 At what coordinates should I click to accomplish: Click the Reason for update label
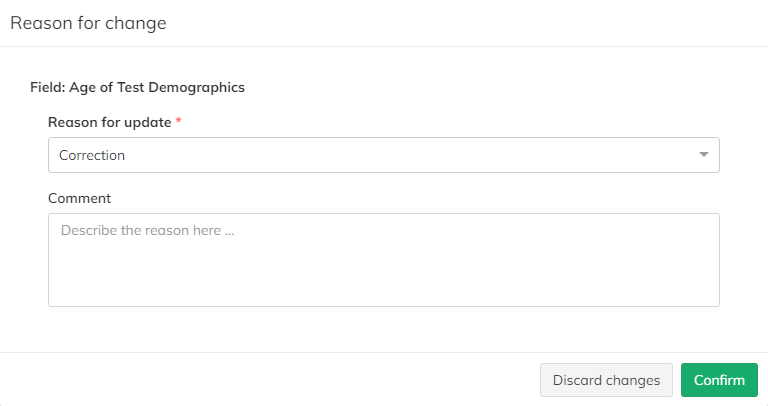coord(109,122)
